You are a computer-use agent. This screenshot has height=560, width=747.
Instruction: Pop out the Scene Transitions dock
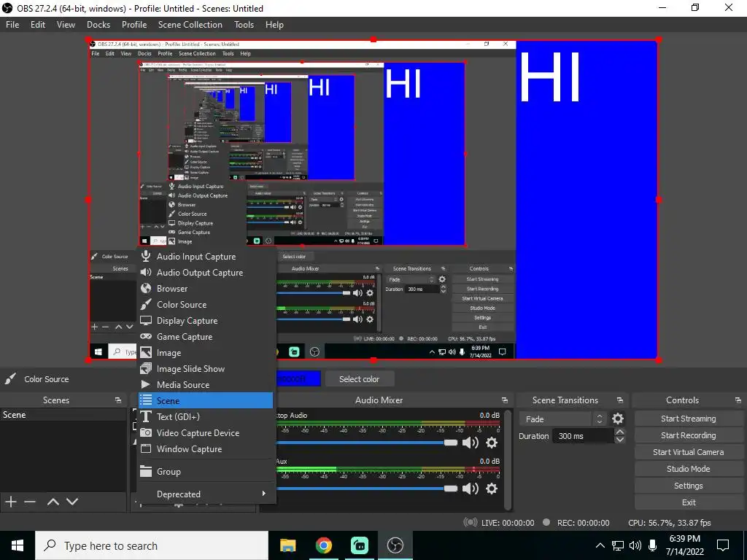click(x=620, y=400)
